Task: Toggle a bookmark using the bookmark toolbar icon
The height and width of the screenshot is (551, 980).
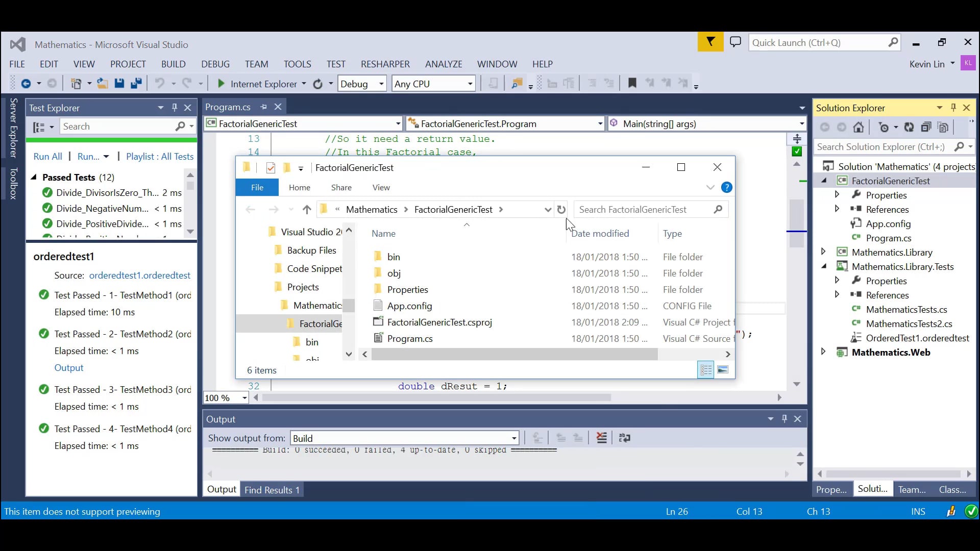Action: [x=632, y=83]
